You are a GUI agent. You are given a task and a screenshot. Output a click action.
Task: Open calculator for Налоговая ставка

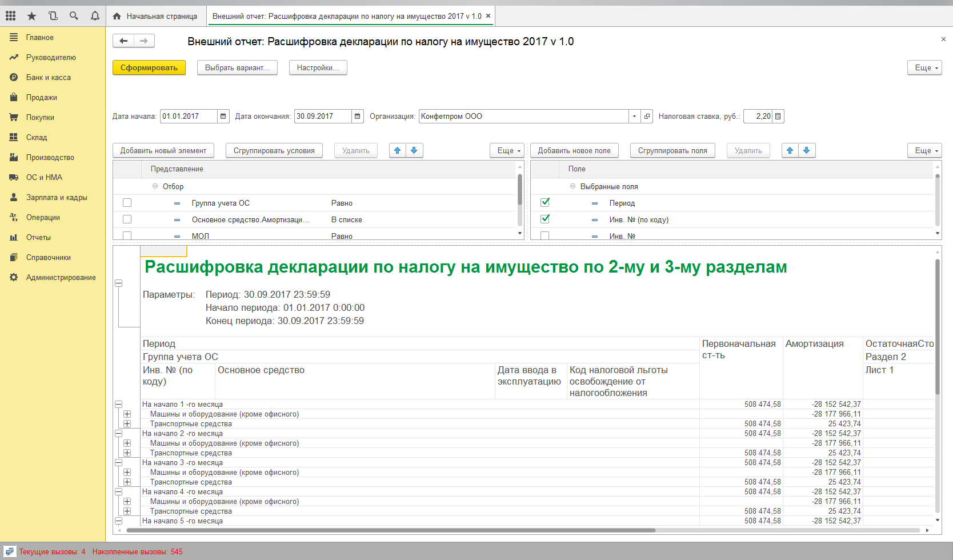[778, 116]
